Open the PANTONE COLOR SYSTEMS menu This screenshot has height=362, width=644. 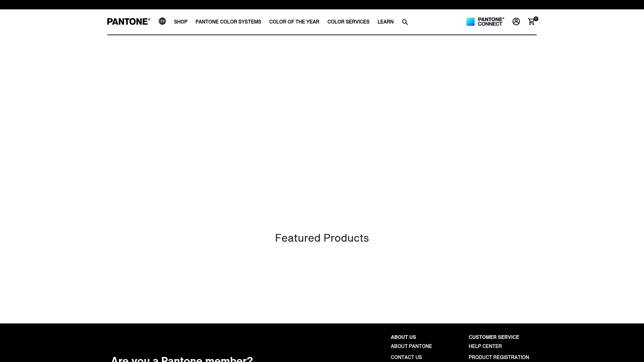(x=228, y=22)
